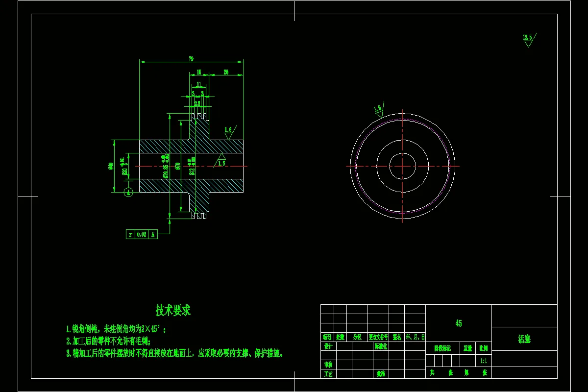Click the 标准化 label cell
The width and height of the screenshot is (588, 392).
click(x=381, y=346)
